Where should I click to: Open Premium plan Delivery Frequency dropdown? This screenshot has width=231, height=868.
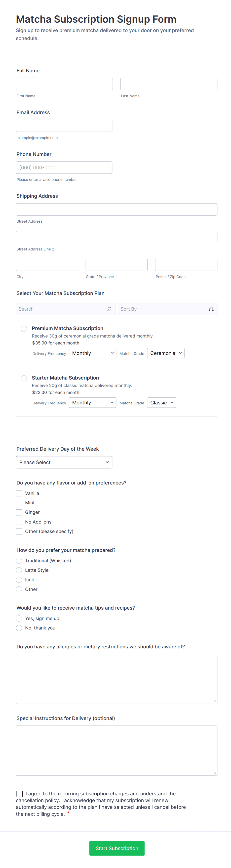coord(92,353)
